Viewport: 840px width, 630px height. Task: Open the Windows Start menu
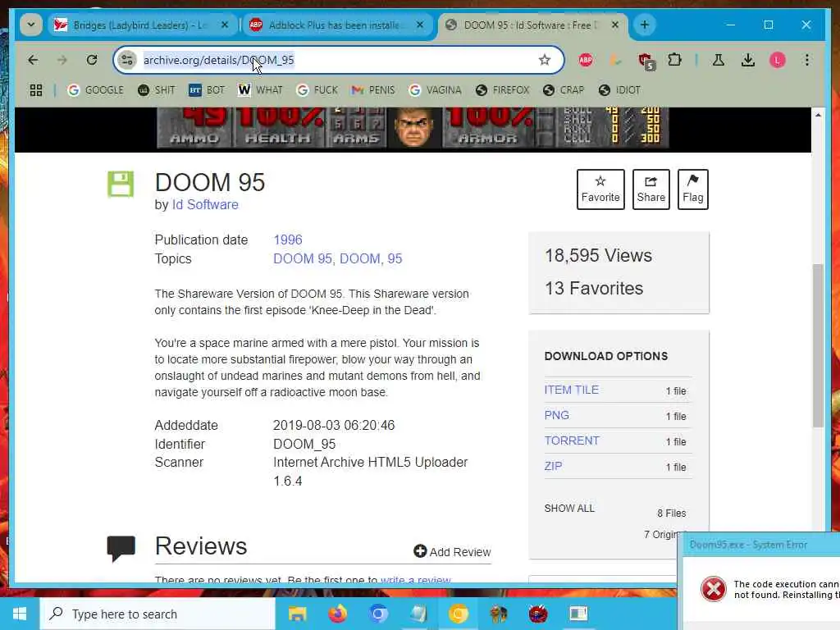pyautogui.click(x=20, y=614)
